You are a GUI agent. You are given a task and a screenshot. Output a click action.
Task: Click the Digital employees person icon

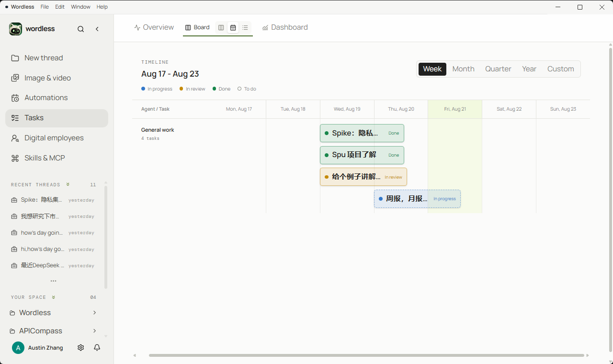tap(15, 138)
